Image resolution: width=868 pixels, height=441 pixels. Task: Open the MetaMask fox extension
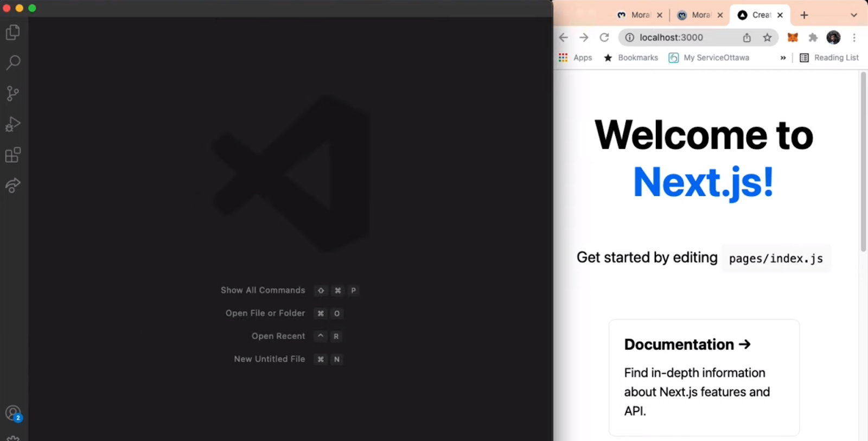point(793,37)
